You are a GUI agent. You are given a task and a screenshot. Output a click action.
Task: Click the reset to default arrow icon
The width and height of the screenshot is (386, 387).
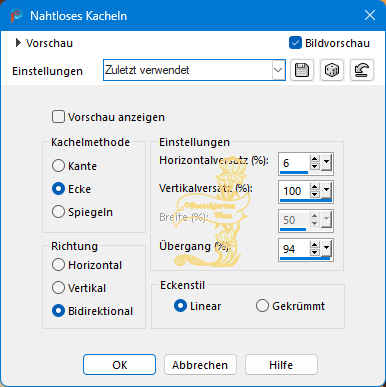pyautogui.click(x=362, y=70)
